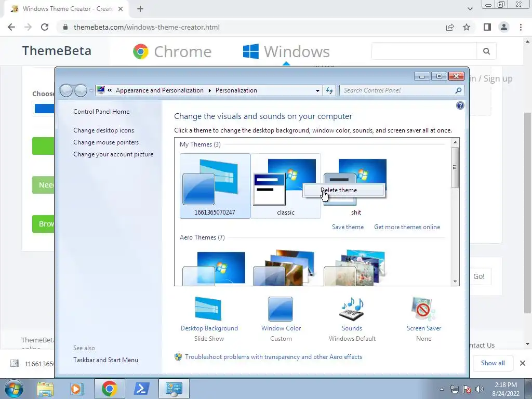Open Windows Explorer from taskbar

coord(45,389)
